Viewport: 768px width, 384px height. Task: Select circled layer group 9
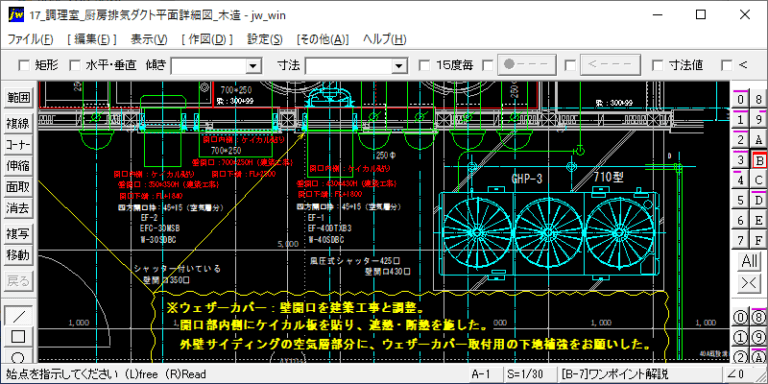point(758,337)
